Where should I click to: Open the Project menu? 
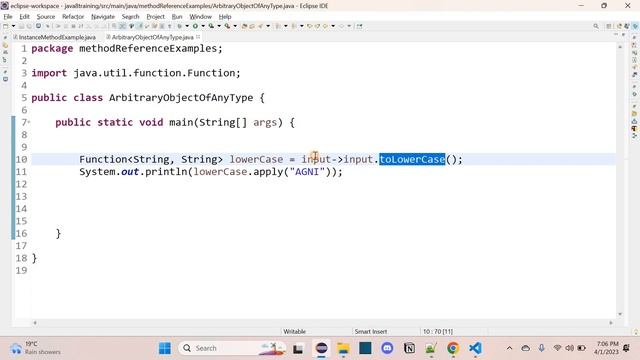156,17
